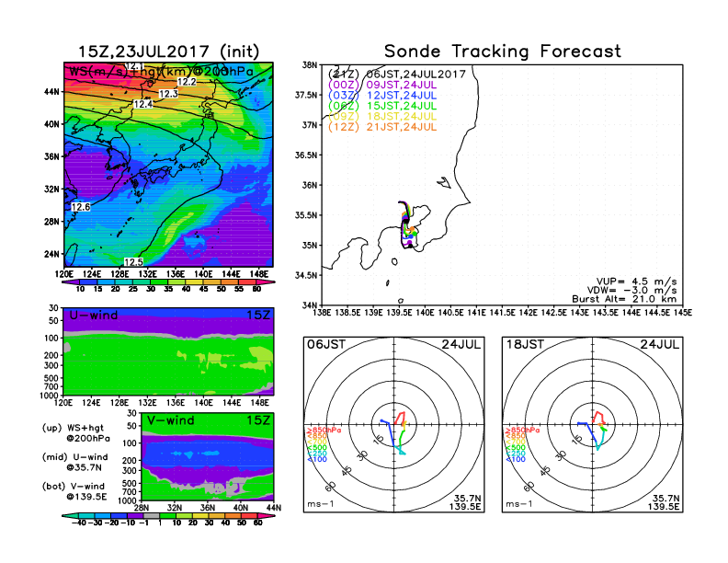
Task: Click the '35.5N' latitude tick on track map
Action: (x=306, y=215)
